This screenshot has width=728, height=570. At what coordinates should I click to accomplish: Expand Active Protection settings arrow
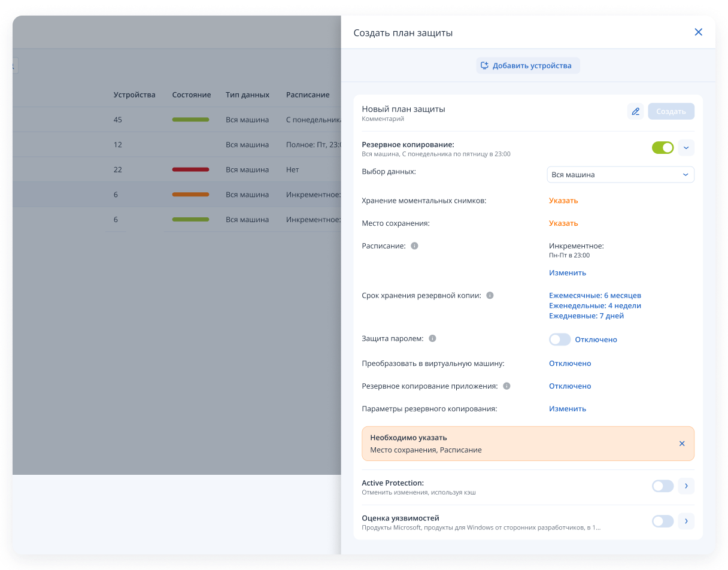tap(686, 486)
